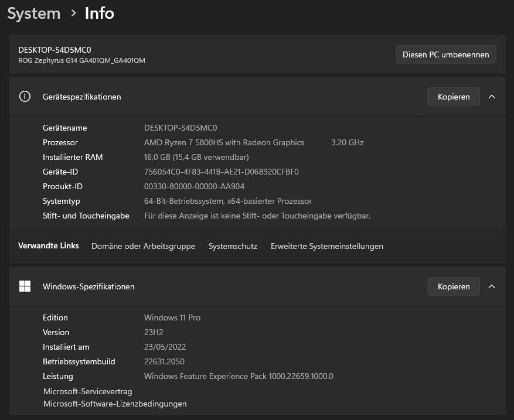
Task: Click the Produkt-ID label
Action: (63, 186)
